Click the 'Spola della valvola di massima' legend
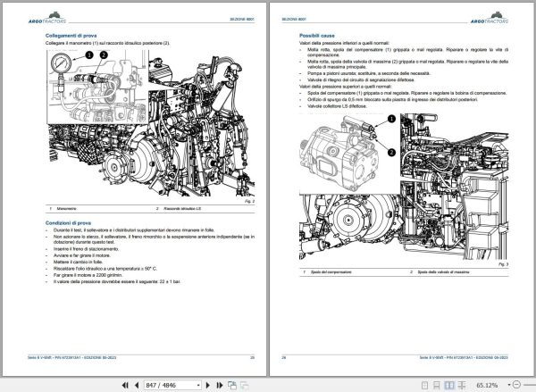 click(x=443, y=272)
